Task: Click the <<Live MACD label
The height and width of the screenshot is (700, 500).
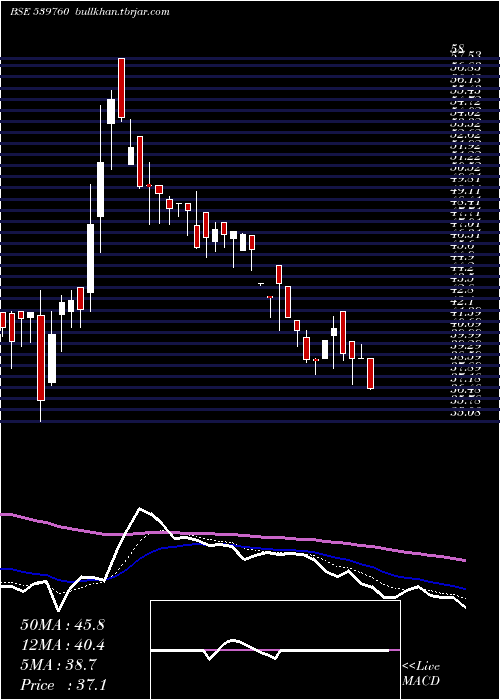Action: pos(421,674)
